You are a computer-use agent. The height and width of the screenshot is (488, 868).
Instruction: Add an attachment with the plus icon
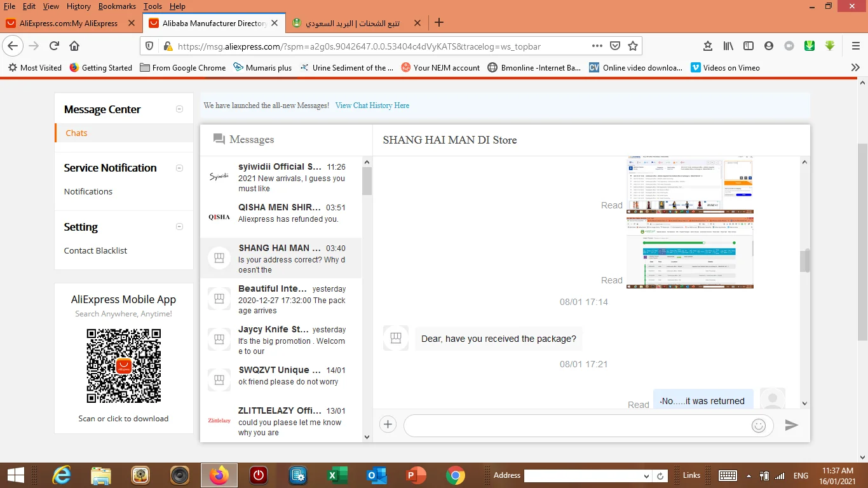click(388, 424)
